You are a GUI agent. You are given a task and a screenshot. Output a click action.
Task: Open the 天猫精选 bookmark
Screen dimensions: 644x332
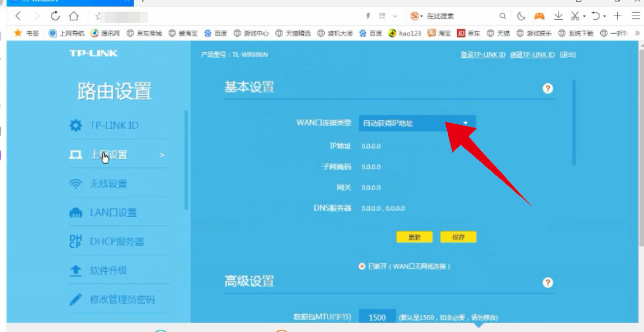pos(293,33)
